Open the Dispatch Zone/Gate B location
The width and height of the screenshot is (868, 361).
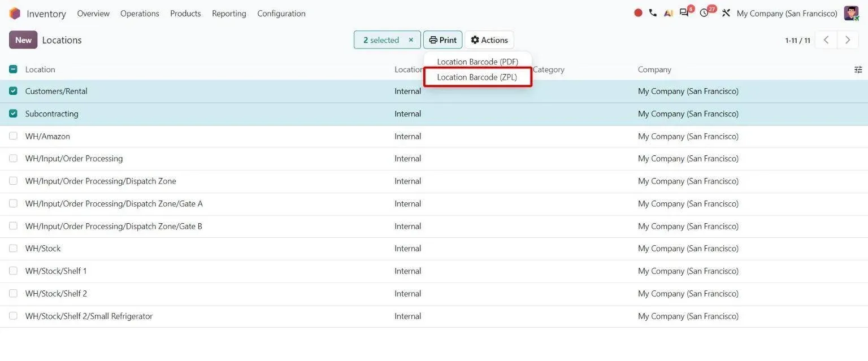pos(114,226)
